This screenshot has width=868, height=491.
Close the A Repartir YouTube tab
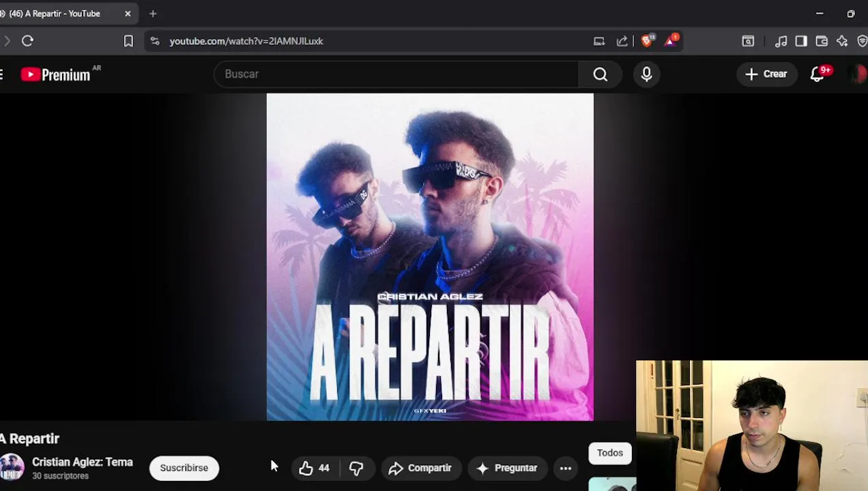click(x=128, y=14)
